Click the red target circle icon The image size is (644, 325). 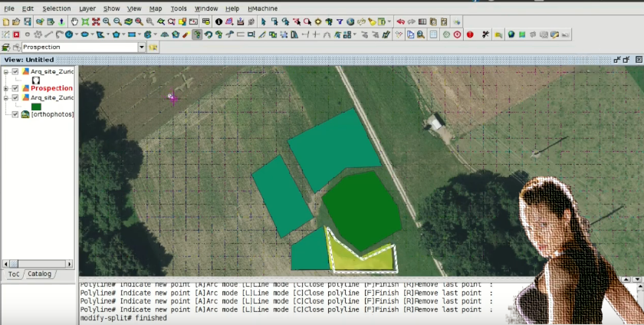[x=457, y=34]
